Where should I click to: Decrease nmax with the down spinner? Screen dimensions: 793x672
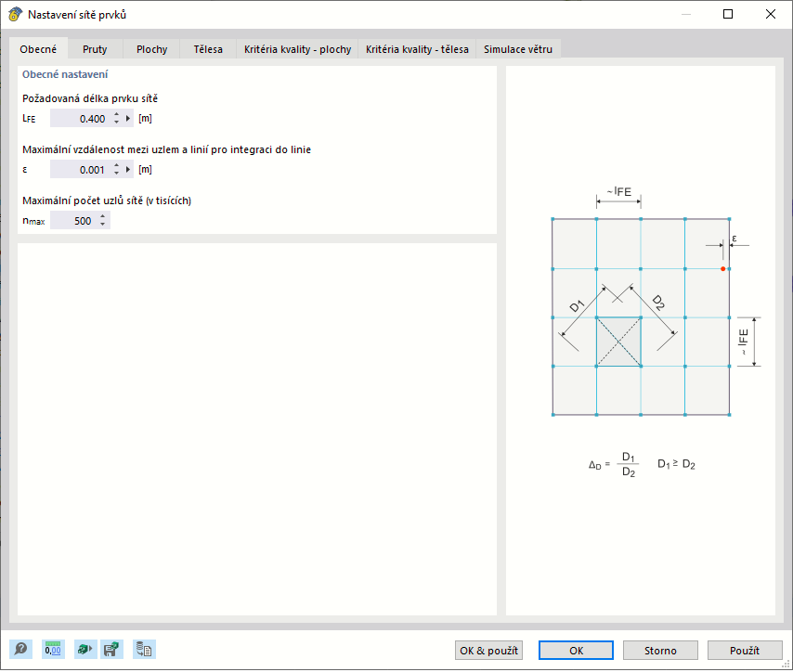[103, 225]
